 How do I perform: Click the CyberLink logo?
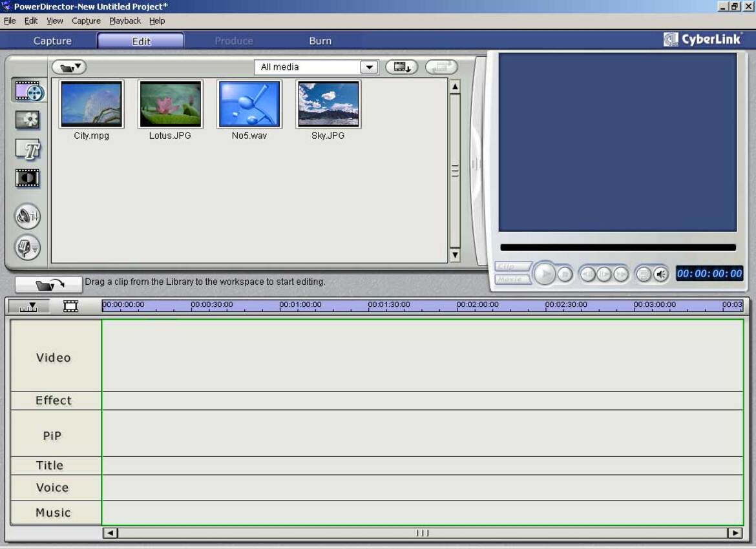pyautogui.click(x=702, y=39)
